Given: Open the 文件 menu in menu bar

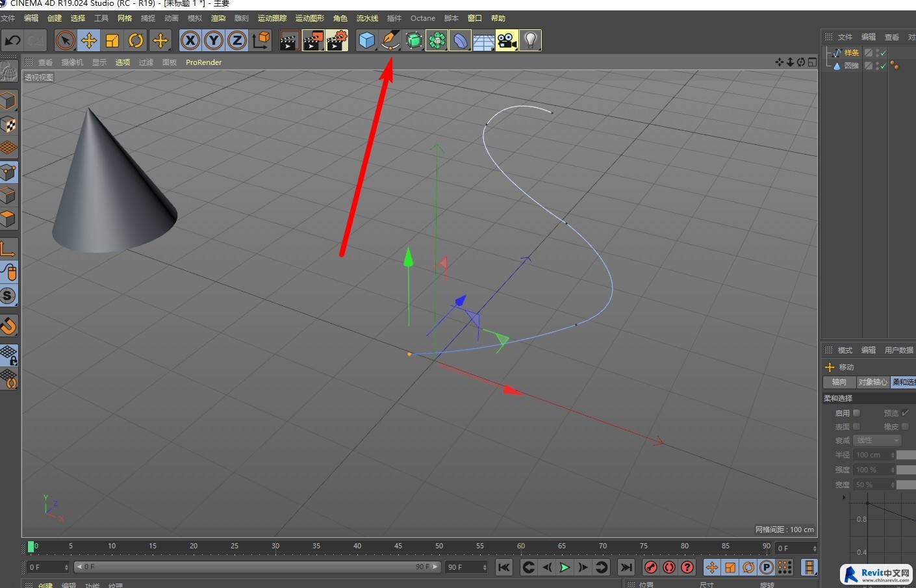Looking at the screenshot, I should [x=8, y=18].
